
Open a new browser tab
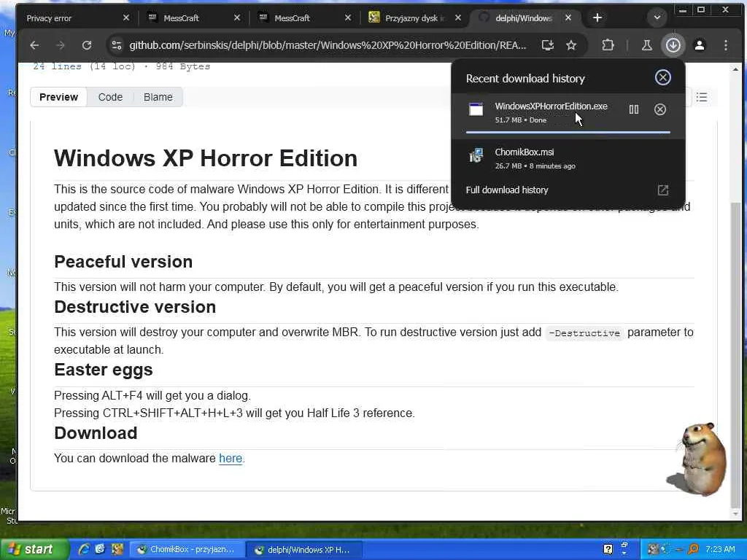point(597,17)
